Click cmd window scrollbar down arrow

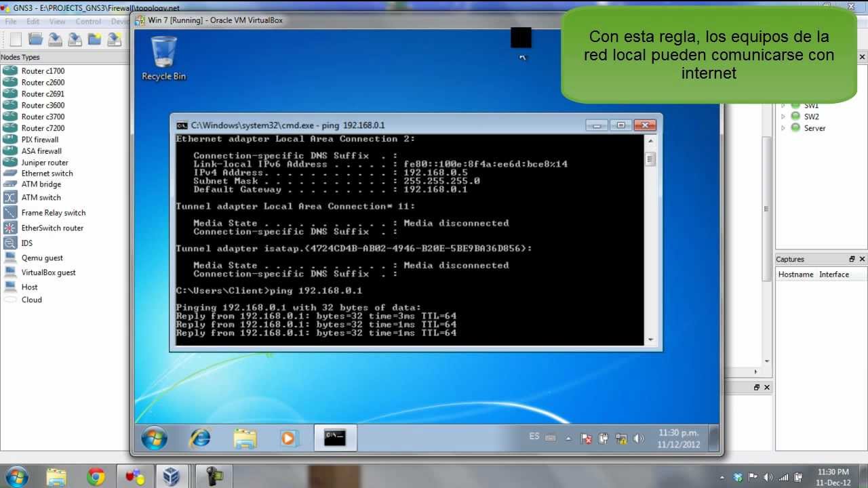(650, 340)
